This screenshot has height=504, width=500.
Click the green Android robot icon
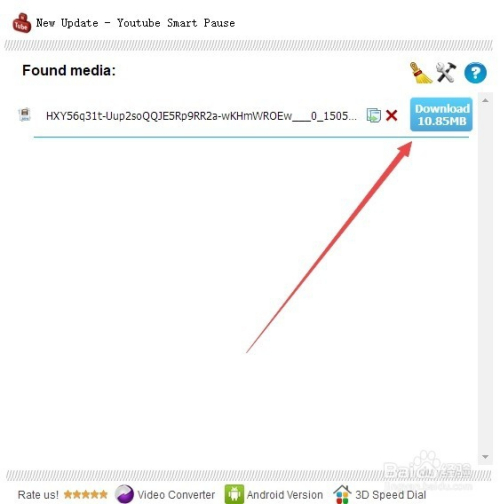[x=234, y=494]
